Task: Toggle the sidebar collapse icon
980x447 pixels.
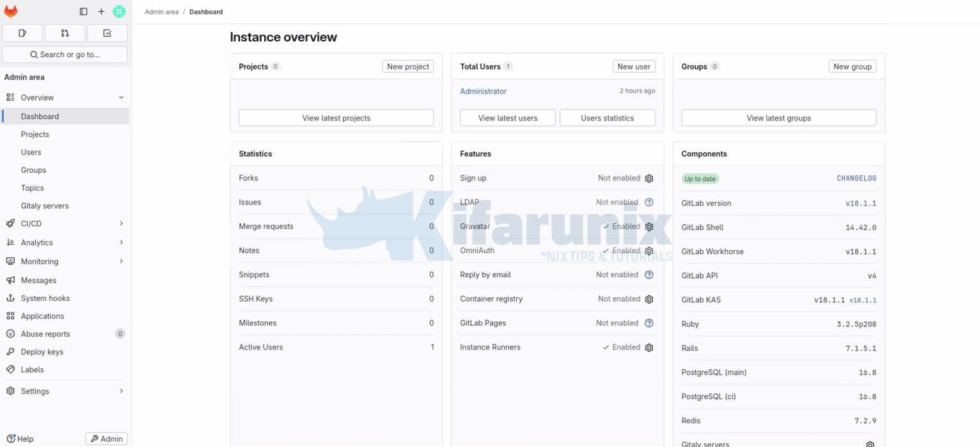Action: [84, 11]
